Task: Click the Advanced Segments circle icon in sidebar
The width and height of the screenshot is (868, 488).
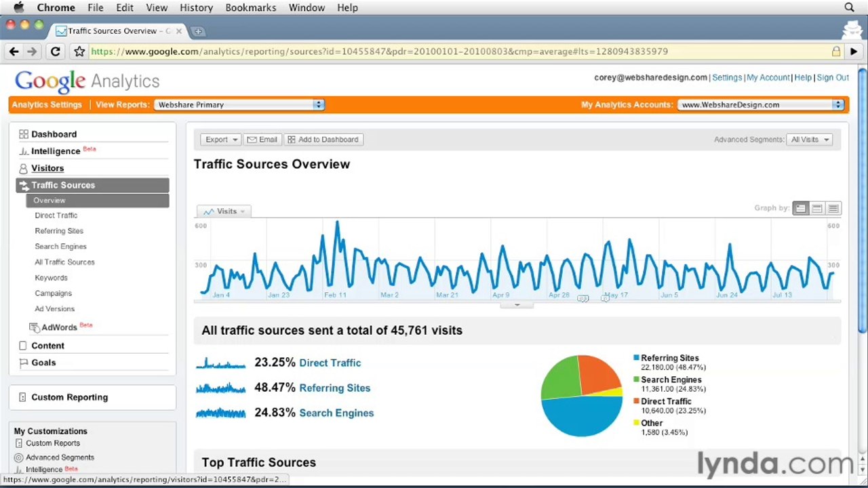Action: (x=19, y=457)
